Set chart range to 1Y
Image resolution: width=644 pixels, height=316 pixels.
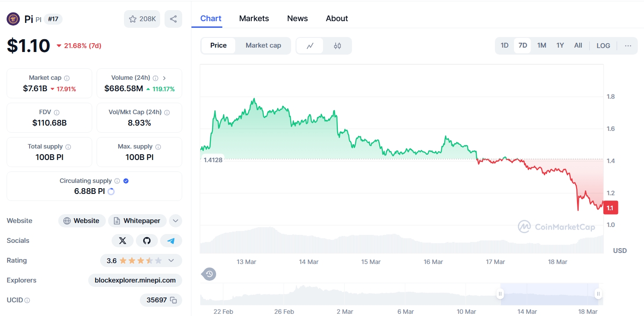tap(560, 45)
